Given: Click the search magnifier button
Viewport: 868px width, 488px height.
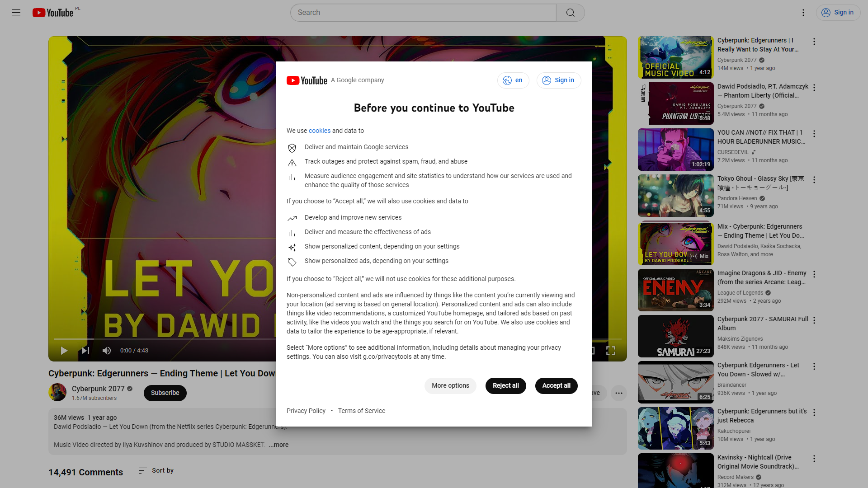Looking at the screenshot, I should (x=570, y=13).
